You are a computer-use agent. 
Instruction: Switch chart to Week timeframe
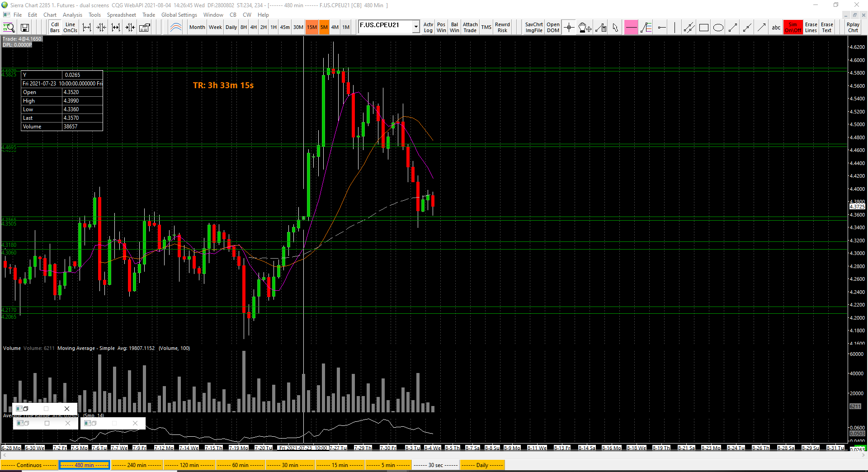[215, 28]
